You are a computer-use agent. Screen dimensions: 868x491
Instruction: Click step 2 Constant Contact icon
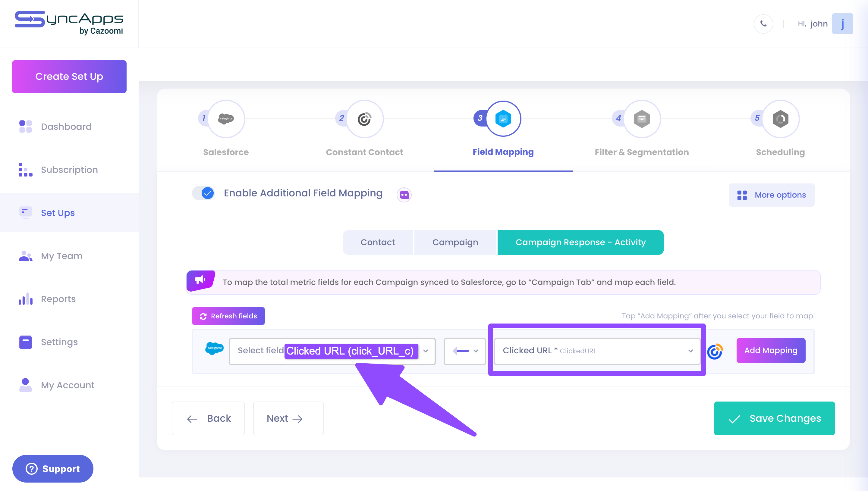tap(364, 119)
